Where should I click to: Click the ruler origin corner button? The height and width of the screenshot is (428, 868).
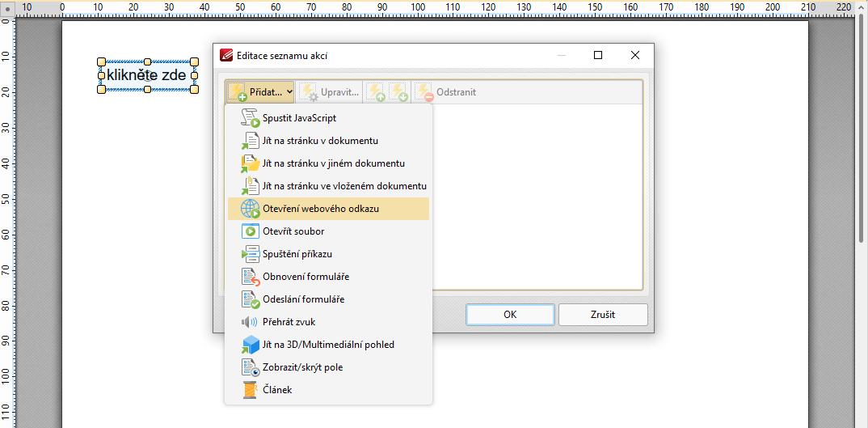(x=8, y=8)
